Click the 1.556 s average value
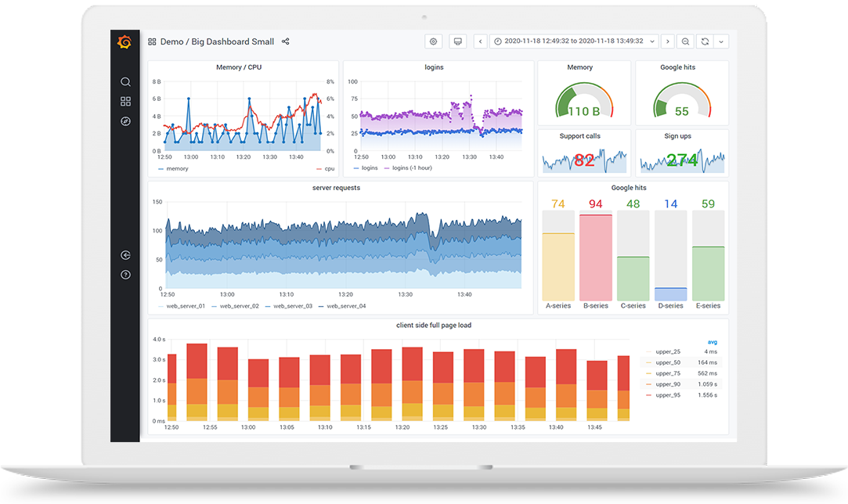The image size is (848, 504). point(707,395)
